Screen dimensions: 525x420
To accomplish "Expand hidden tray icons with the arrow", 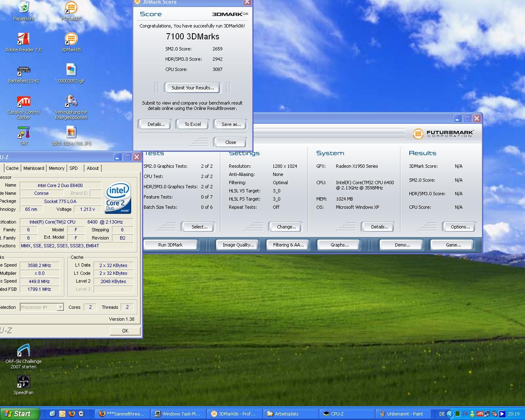I will pos(450,414).
